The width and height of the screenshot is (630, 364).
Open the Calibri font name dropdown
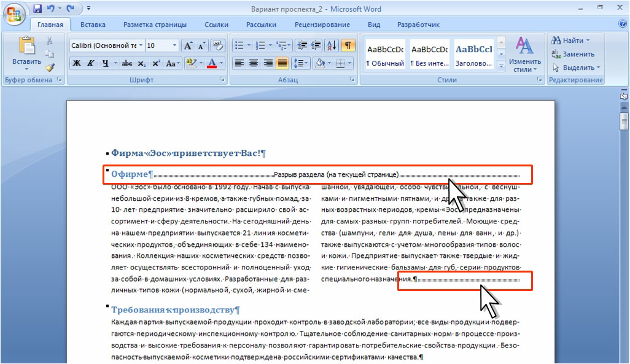coord(141,45)
